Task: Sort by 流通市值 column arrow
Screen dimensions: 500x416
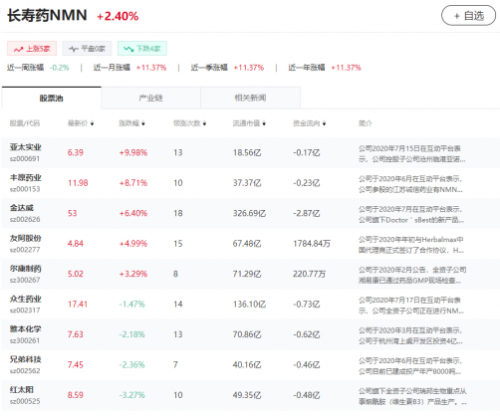Action: pyautogui.click(x=264, y=124)
